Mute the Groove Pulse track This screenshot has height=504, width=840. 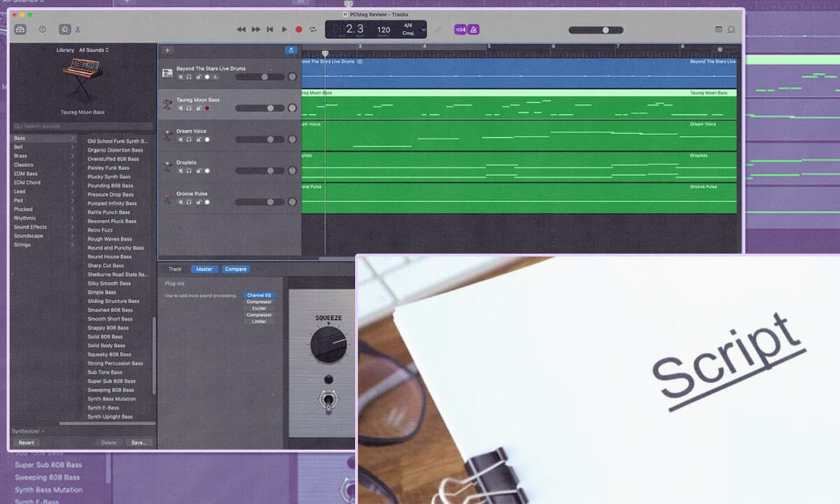181,202
